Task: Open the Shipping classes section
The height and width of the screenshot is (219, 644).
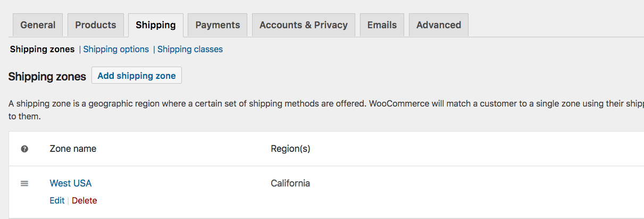Action: (x=190, y=50)
